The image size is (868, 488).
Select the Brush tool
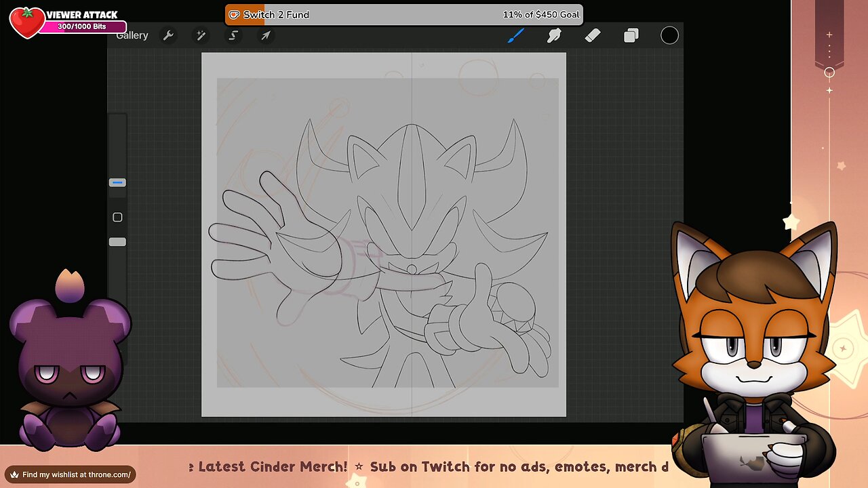pos(516,35)
